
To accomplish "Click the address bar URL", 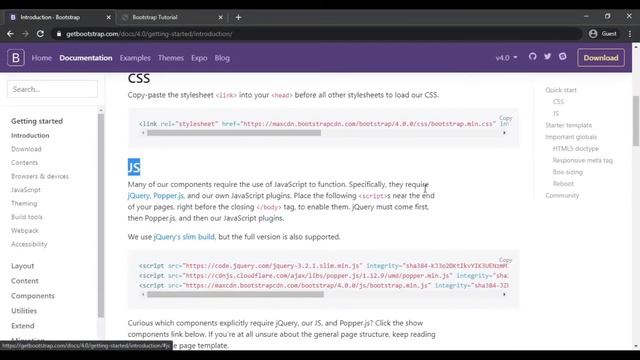I will 149,34.
